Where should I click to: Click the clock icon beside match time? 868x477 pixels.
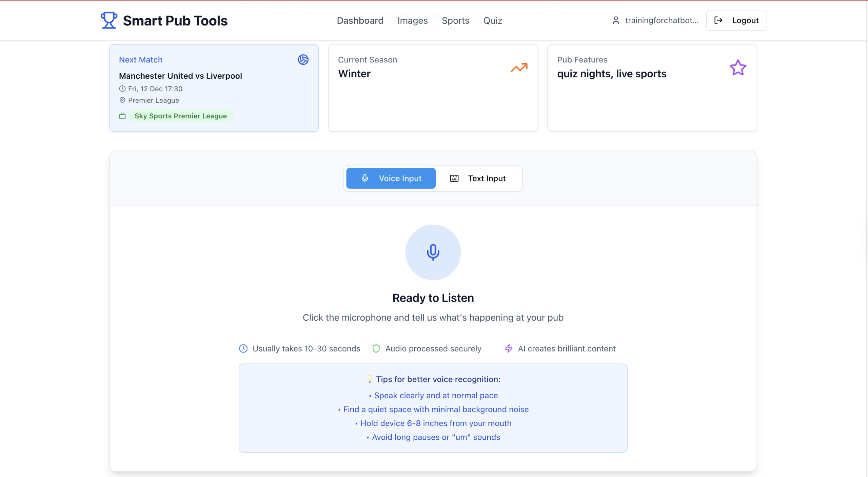point(122,89)
